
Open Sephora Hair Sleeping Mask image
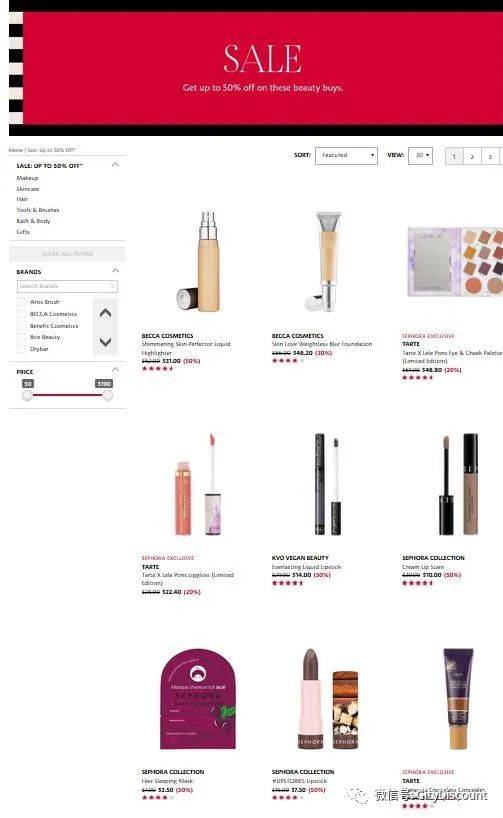[x=198, y=699]
